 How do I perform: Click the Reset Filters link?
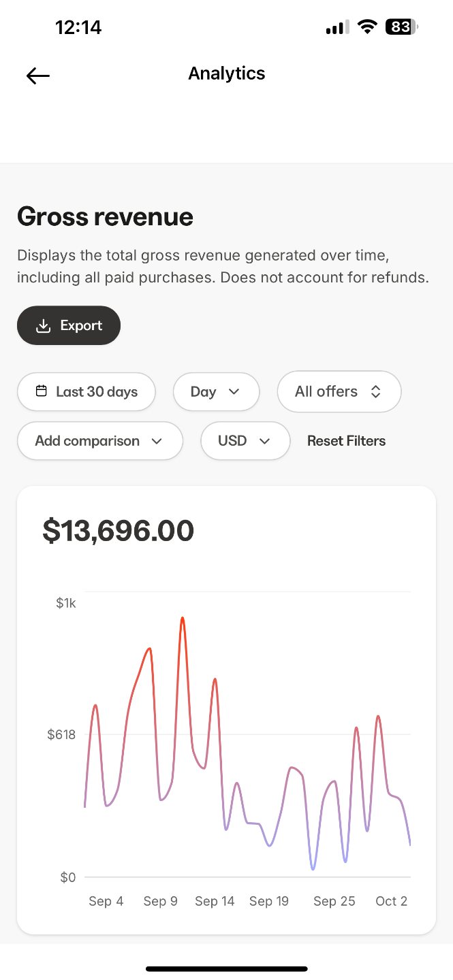346,441
